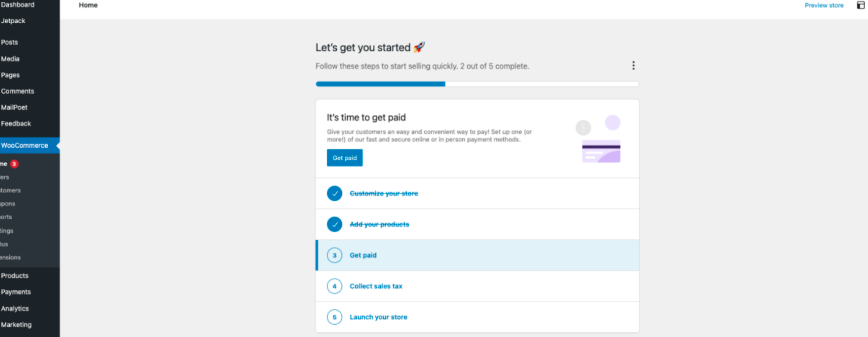Viewport: 868px width, 337px height.
Task: Click the red notification badge showing 3
Action: point(14,164)
